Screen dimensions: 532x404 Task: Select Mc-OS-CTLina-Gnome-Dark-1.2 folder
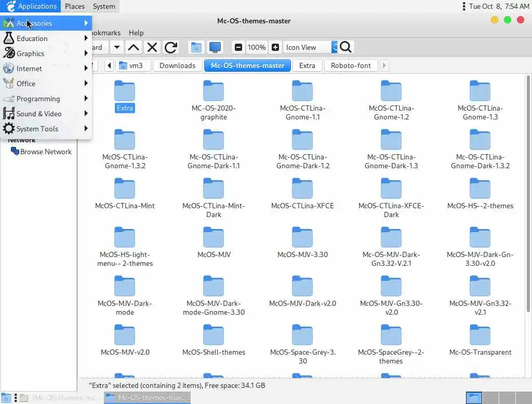(302, 139)
